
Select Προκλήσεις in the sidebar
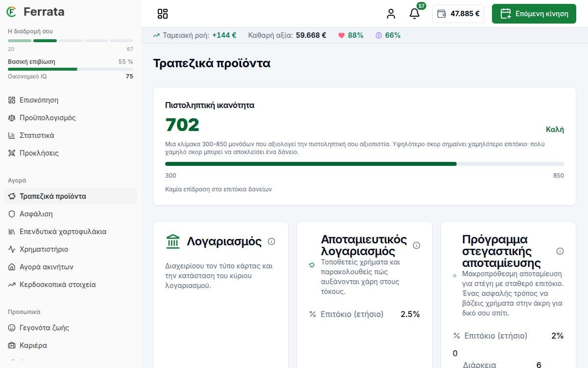71,153
